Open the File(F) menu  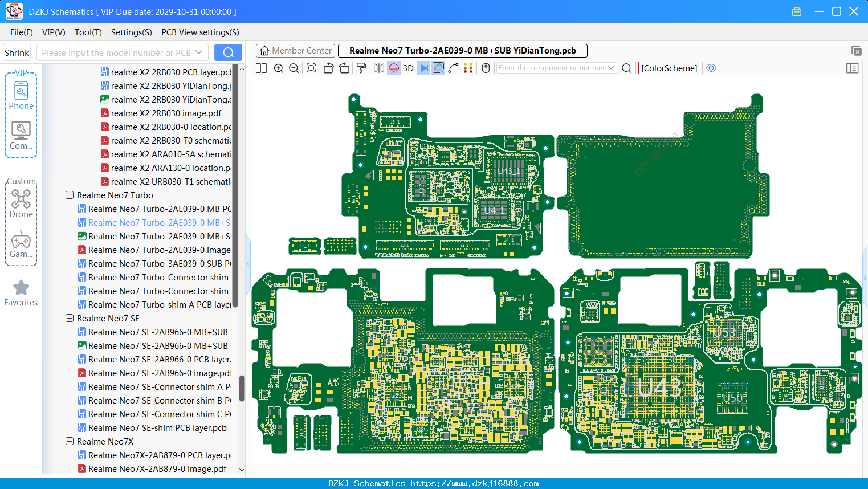pos(22,32)
